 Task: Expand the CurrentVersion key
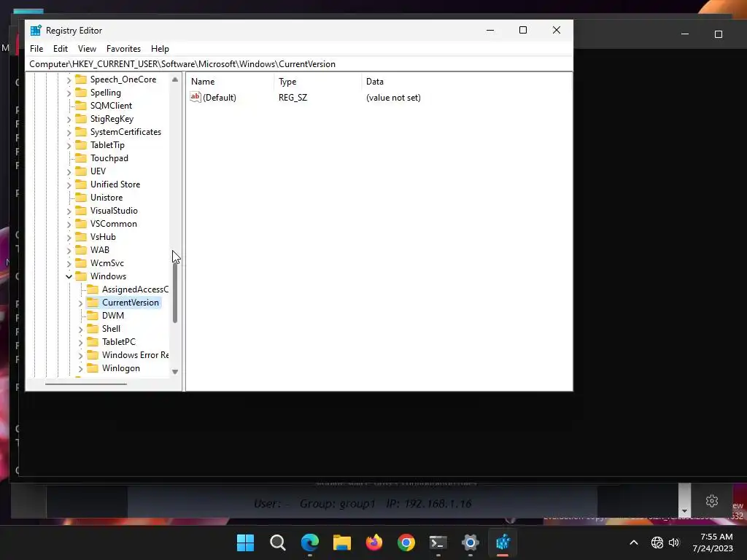80,303
